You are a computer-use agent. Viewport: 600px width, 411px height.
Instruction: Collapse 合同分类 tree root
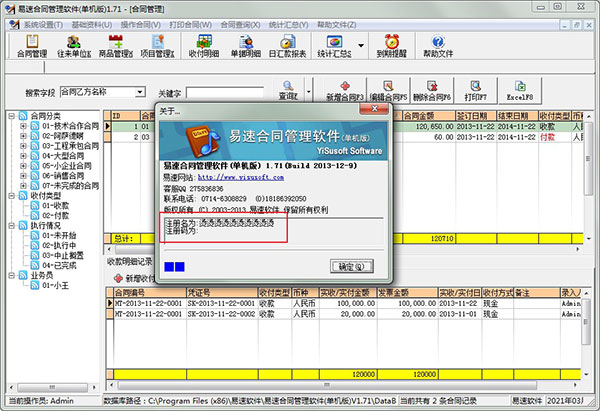point(11,116)
